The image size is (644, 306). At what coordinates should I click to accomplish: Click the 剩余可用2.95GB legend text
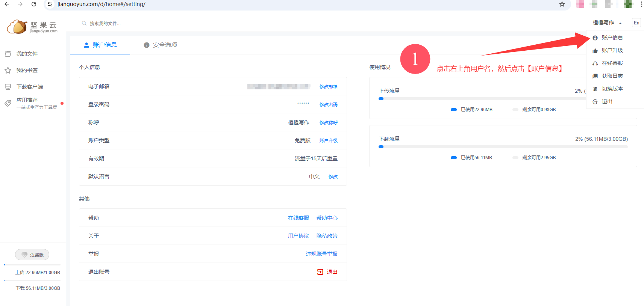coord(539,158)
